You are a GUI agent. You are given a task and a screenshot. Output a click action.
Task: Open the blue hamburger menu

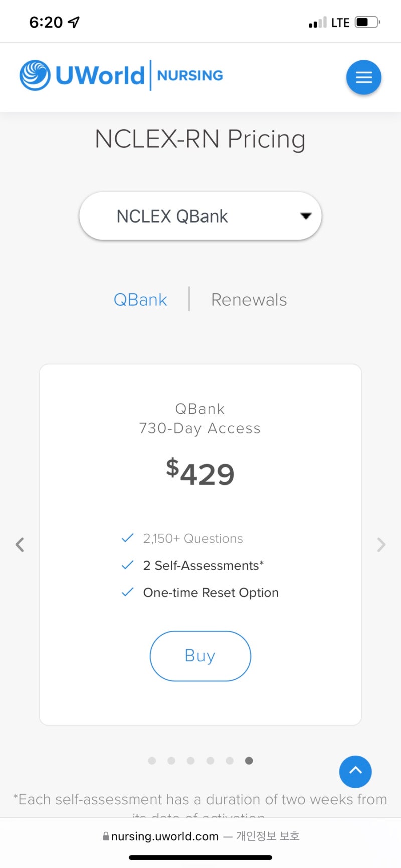[x=364, y=77]
